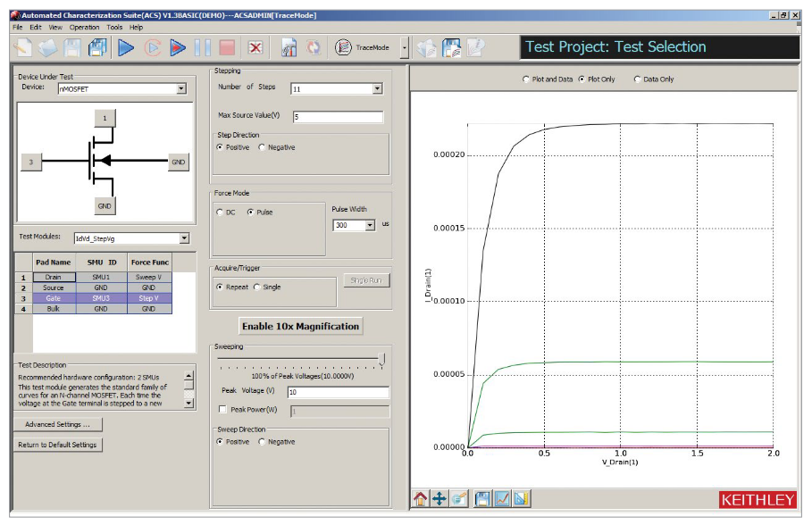This screenshot has height=525, width=812.
Task: Open the tools/configure document icon
Action: pyautogui.click(x=289, y=47)
